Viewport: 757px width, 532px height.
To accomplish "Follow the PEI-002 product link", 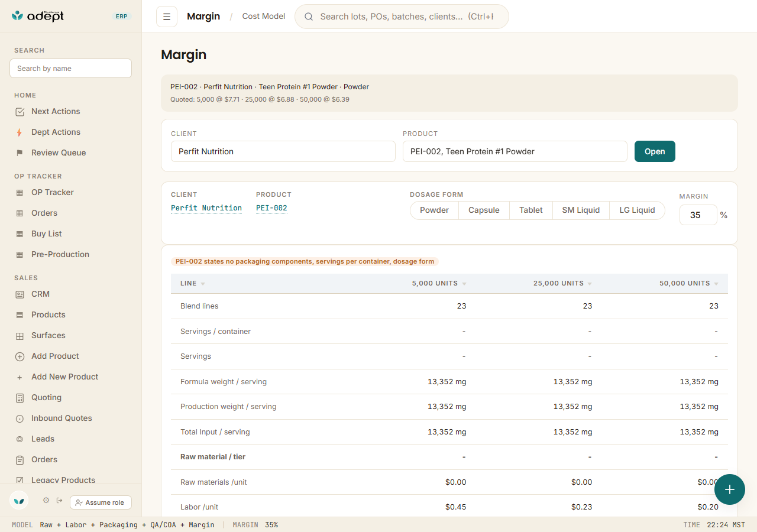I will point(271,208).
